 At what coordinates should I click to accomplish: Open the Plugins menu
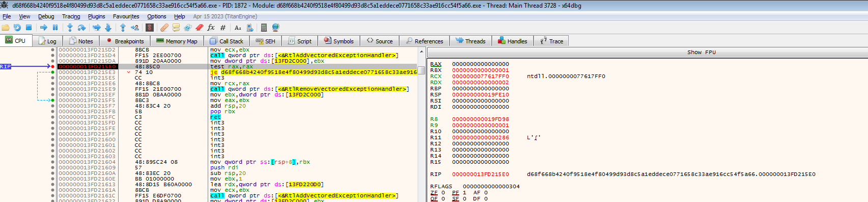[x=96, y=16]
